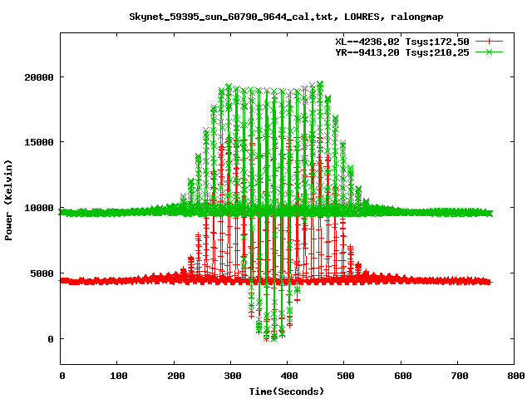Click the 500 x-axis tick label
This screenshot has width=532, height=399.
(x=346, y=376)
